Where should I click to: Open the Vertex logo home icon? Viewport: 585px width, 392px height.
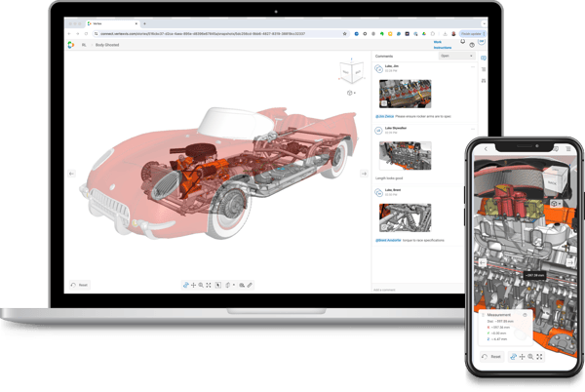click(70, 45)
